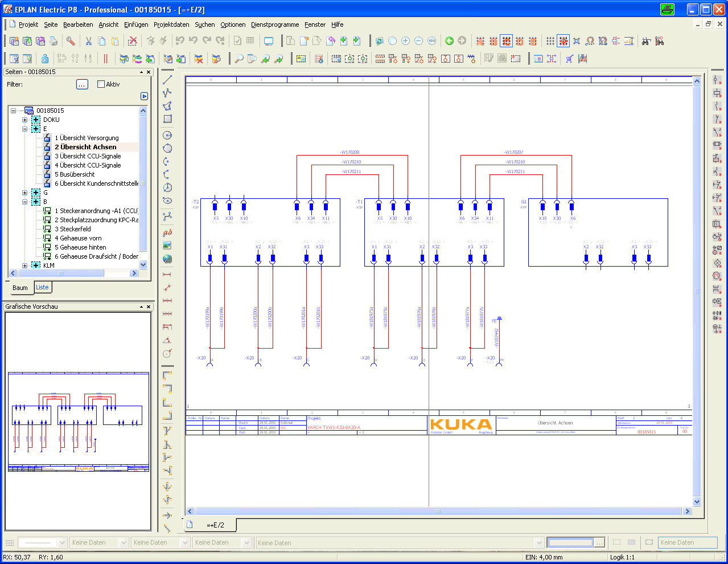Expand the KLM tree node
This screenshot has height=564, width=728.
(24, 265)
